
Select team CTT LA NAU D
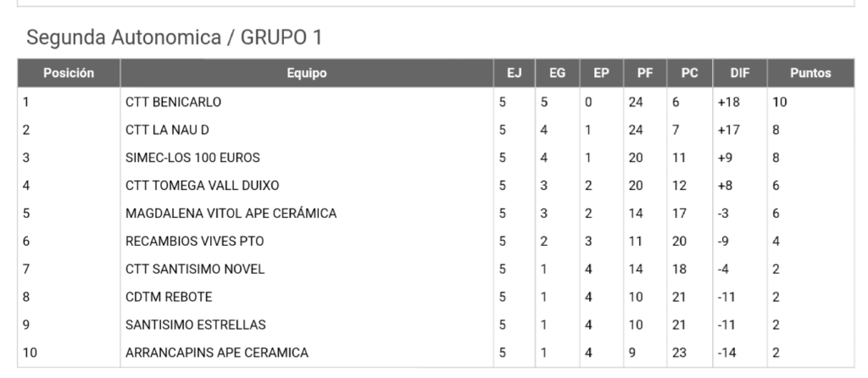pyautogui.click(x=167, y=130)
